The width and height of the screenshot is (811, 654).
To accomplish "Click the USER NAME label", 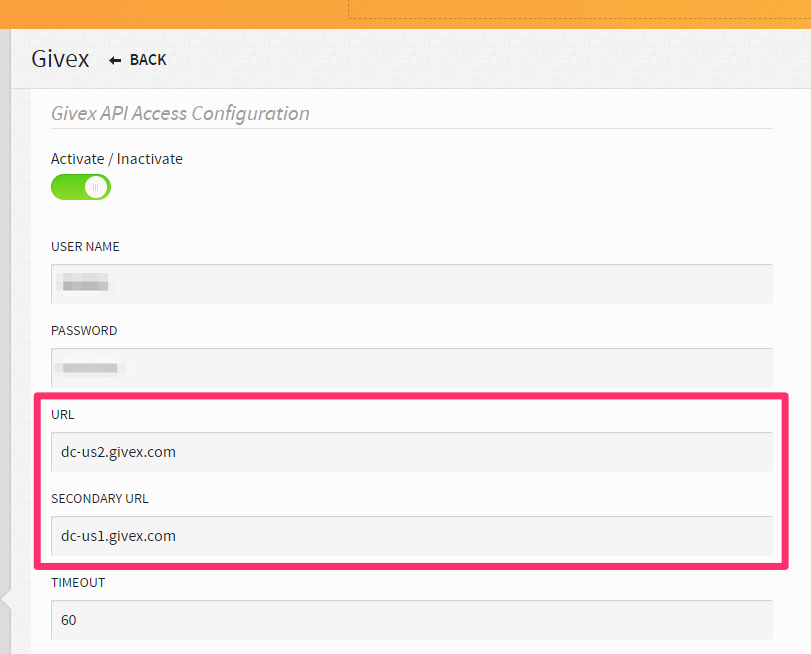I will [85, 247].
